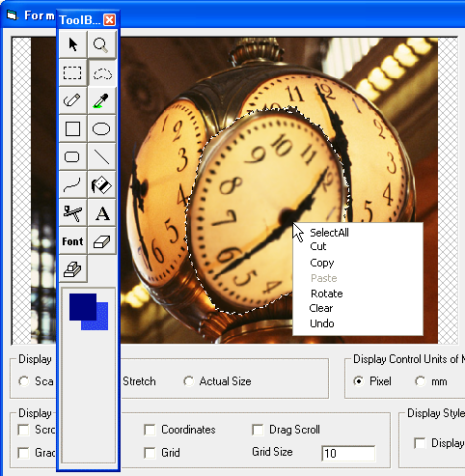Choose the freehand lasso selection tool

(x=101, y=72)
